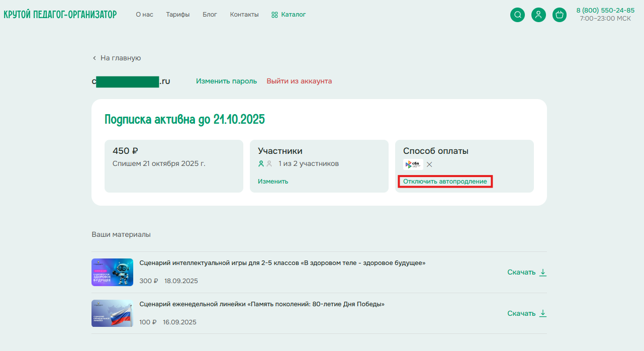Click Изменить пароль link
The width and height of the screenshot is (644, 351).
click(226, 81)
